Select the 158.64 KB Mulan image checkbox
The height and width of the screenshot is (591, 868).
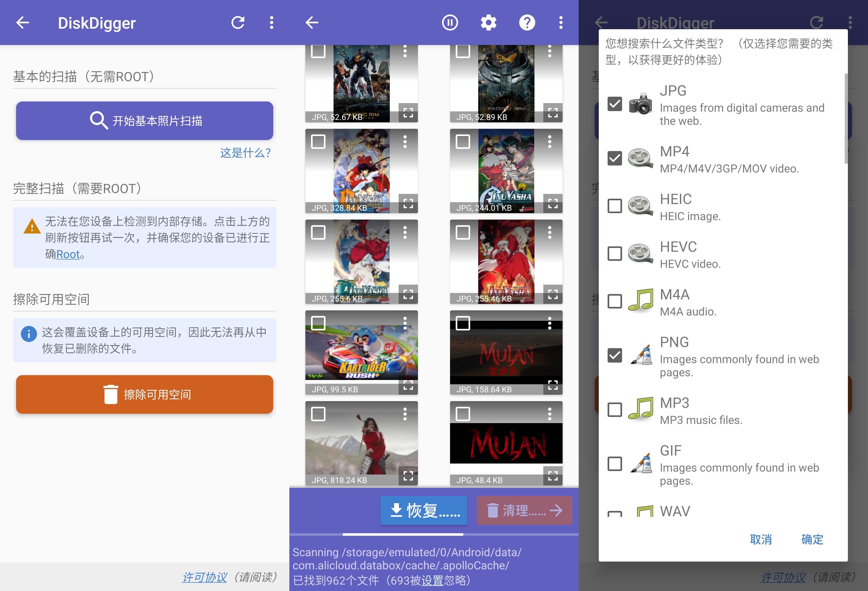pos(463,323)
